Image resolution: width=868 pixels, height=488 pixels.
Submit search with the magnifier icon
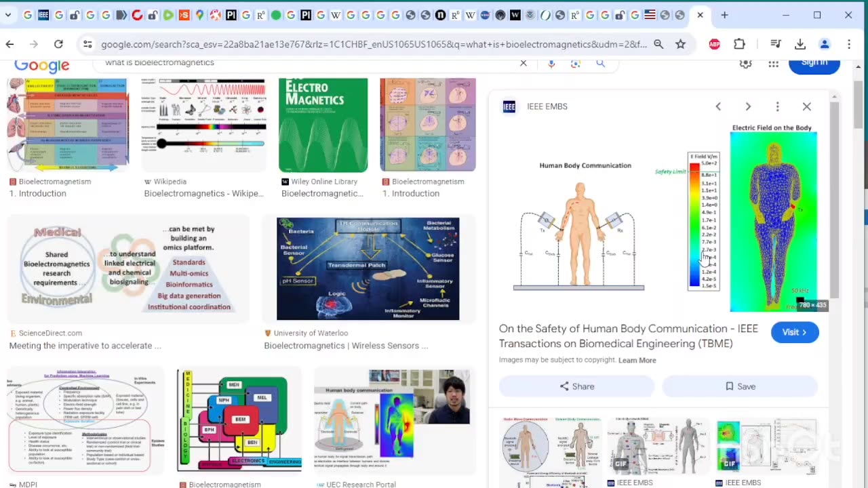pos(600,63)
